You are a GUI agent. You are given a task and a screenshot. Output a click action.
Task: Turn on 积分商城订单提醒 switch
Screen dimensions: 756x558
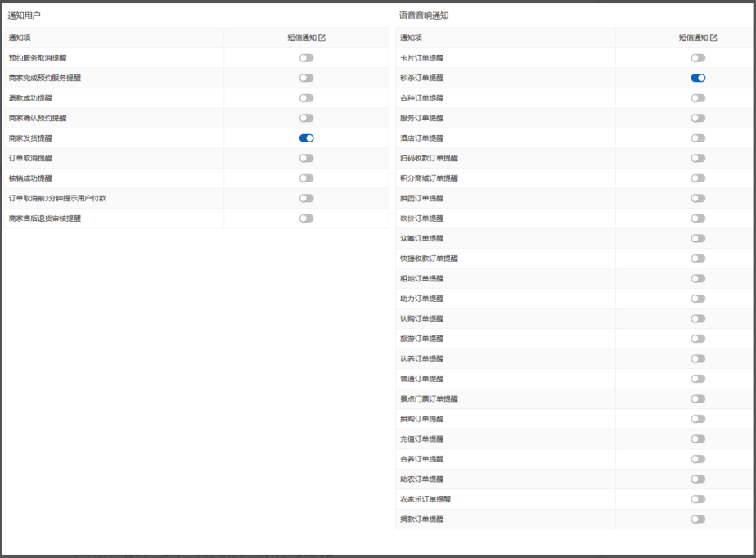point(698,178)
